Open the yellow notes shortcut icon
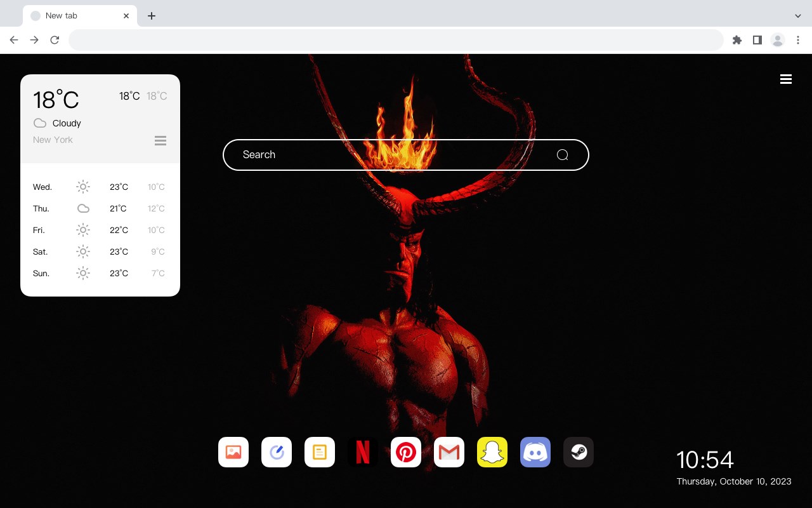Image resolution: width=812 pixels, height=508 pixels. (320, 452)
